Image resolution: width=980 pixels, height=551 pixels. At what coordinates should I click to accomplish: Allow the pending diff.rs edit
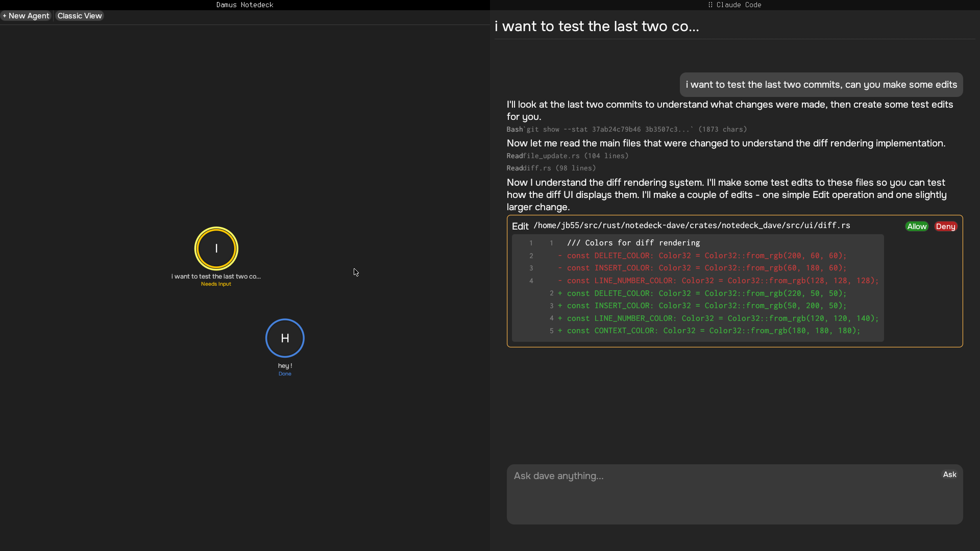916,227
